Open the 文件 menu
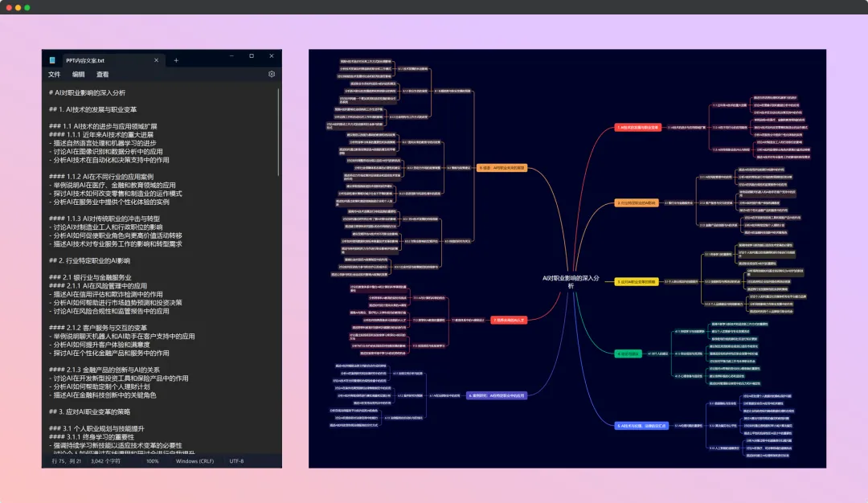 (55, 74)
